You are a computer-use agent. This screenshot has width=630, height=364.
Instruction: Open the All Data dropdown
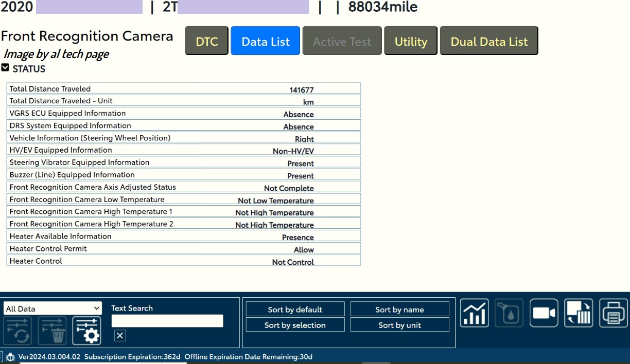52,308
